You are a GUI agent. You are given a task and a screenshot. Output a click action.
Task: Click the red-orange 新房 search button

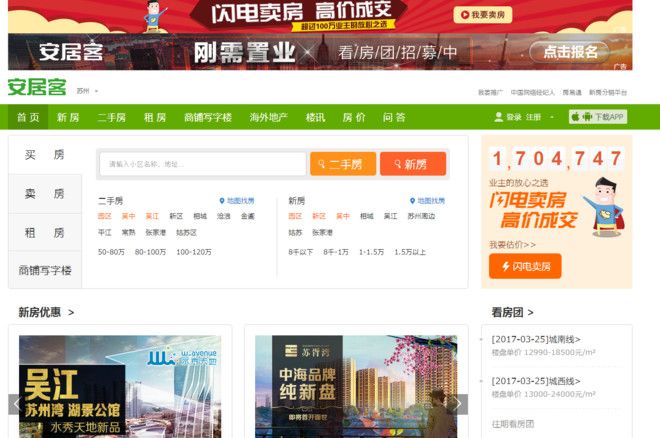pyautogui.click(x=413, y=164)
